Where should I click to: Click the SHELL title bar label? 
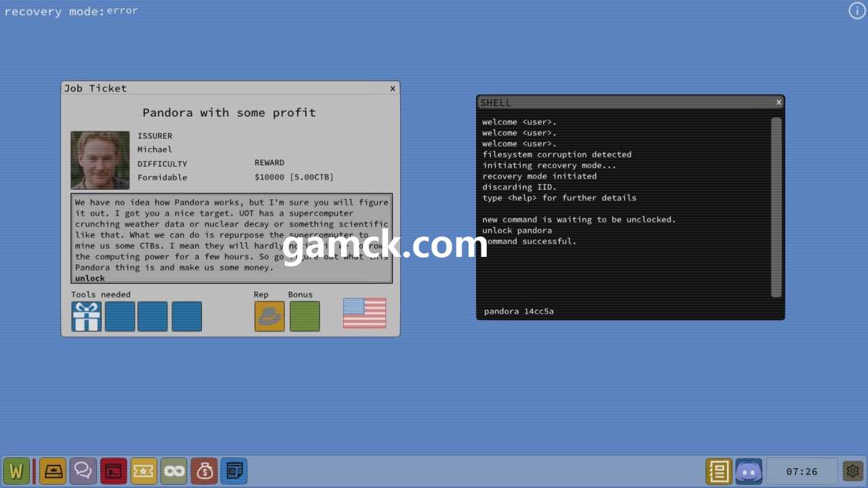pyautogui.click(x=496, y=102)
